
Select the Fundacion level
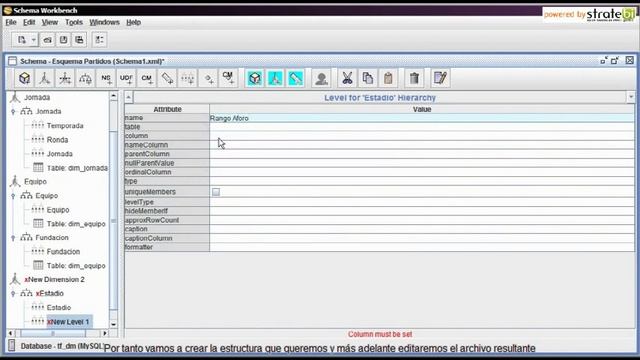(x=63, y=251)
